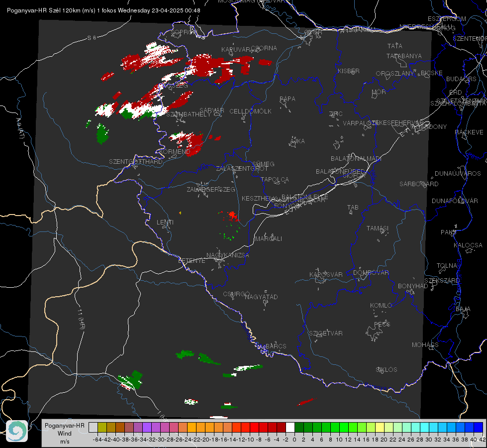Click the large green echo blob west of Szombathely
487x448 pixels.
point(102,134)
